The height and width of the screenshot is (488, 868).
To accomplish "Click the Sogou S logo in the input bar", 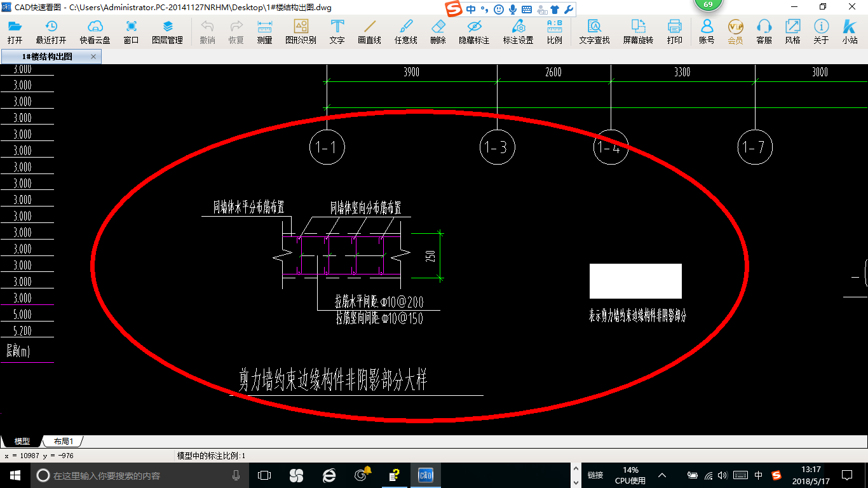I will tap(453, 9).
